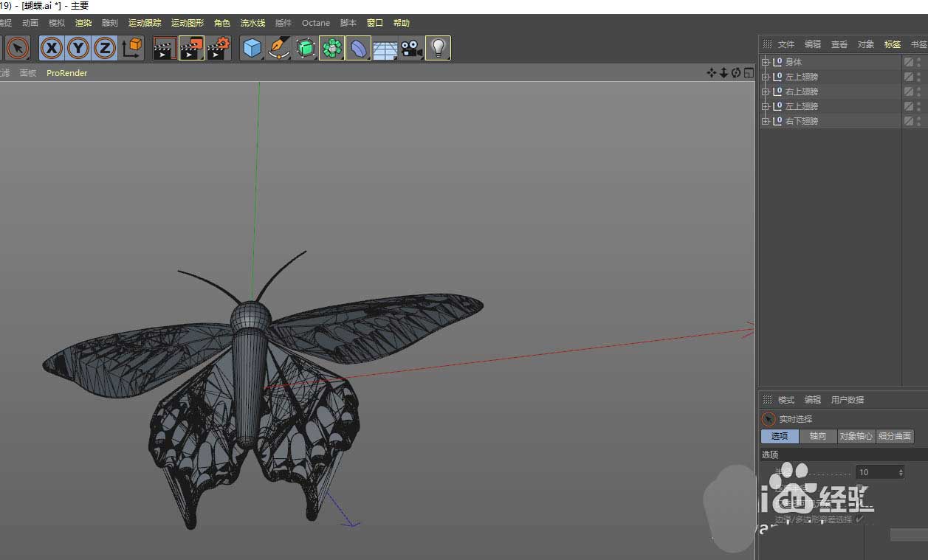928x560 pixels.
Task: Expand the 右下翅膀 object node
Action: point(766,121)
